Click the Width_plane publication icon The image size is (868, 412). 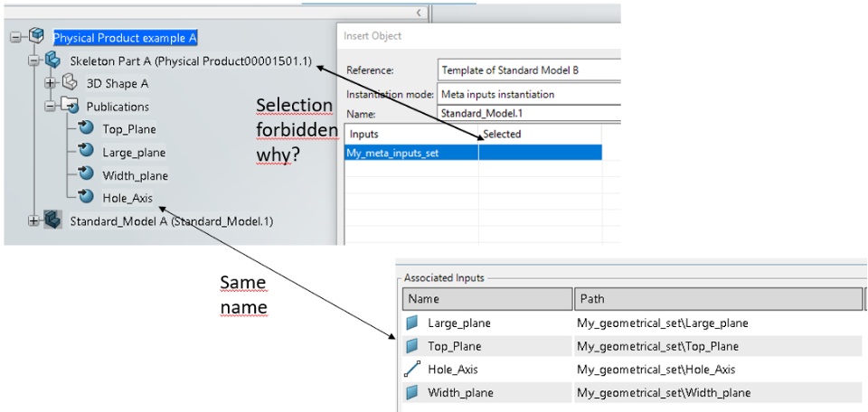(86, 173)
